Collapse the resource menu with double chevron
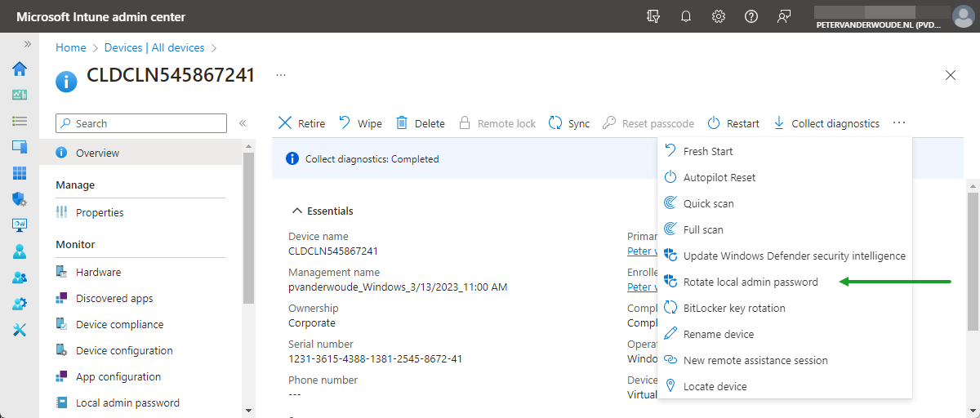Viewport: 980px width, 418px height. (243, 123)
